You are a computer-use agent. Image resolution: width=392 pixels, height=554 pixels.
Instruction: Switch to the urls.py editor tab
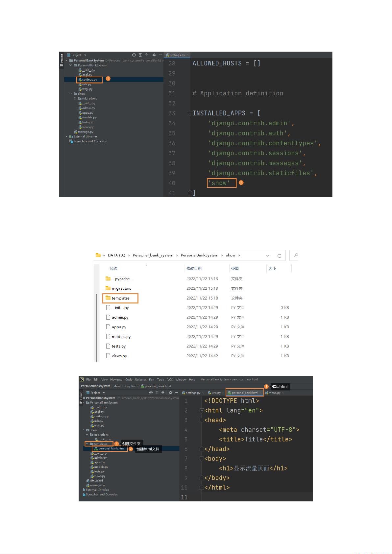coord(216,393)
